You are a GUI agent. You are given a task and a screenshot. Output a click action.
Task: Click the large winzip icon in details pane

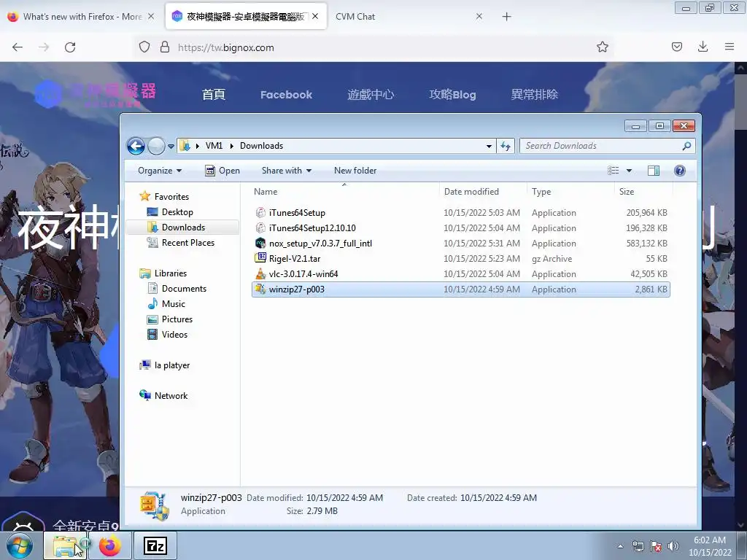[x=155, y=506]
